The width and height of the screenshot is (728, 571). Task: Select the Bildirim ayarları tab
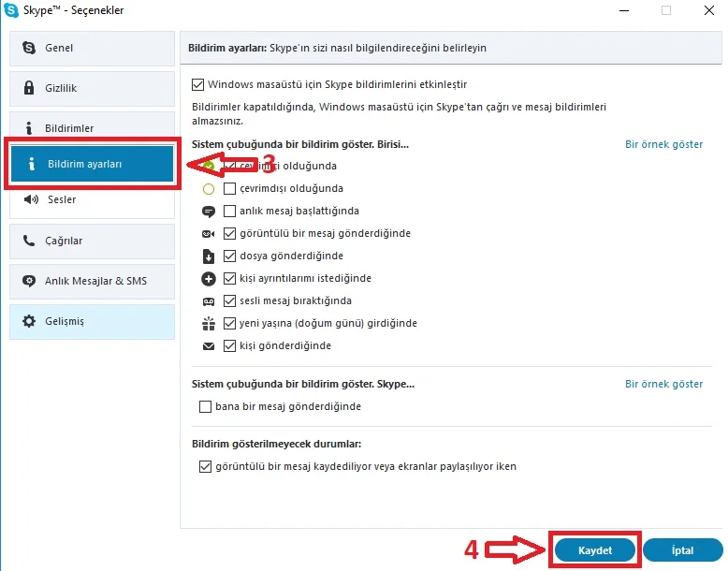click(92, 164)
